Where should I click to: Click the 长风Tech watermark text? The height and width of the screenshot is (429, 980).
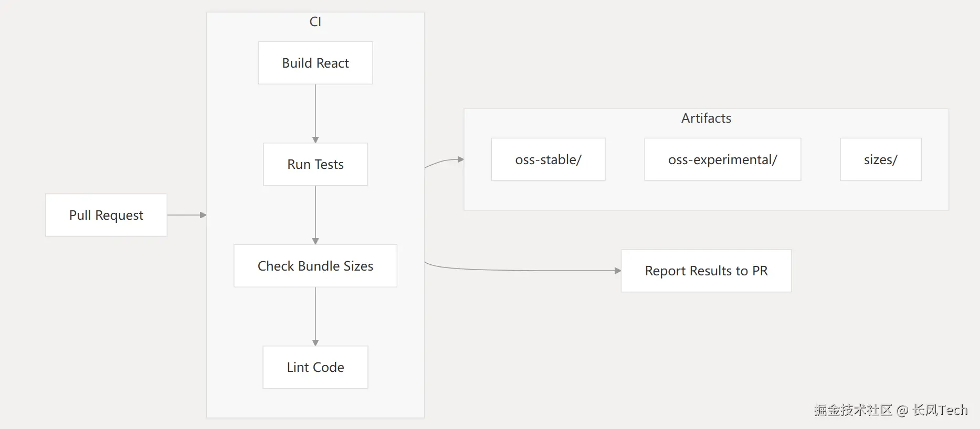click(x=940, y=410)
